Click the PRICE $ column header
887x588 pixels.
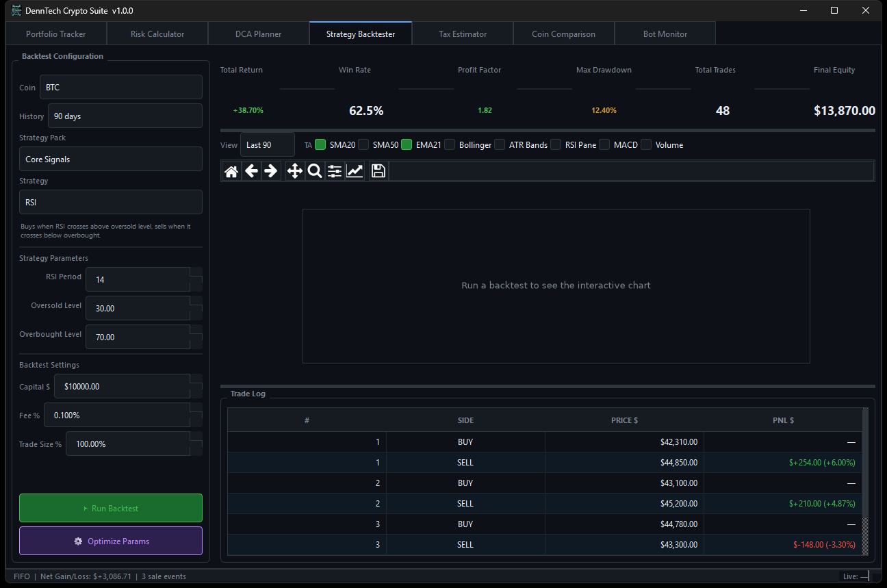(624, 420)
